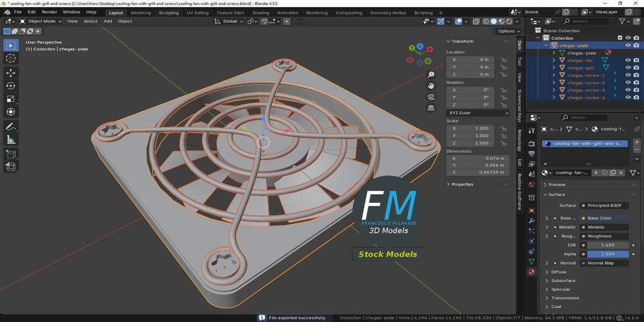The height and width of the screenshot is (322, 644).
Task: Select the Cursor tool in the toolbar
Action: [11, 58]
